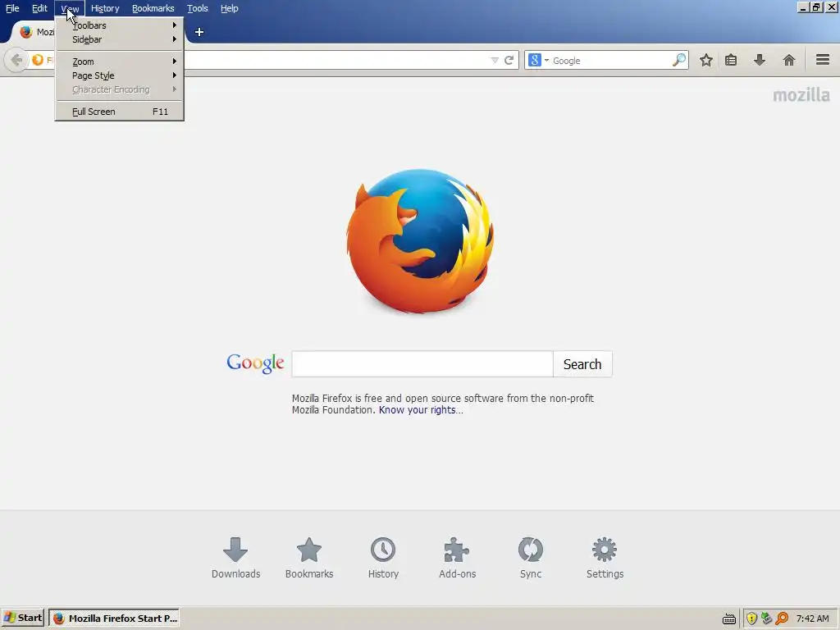Bookmark this page with toolbar star icon
This screenshot has height=630, width=840.
point(706,60)
